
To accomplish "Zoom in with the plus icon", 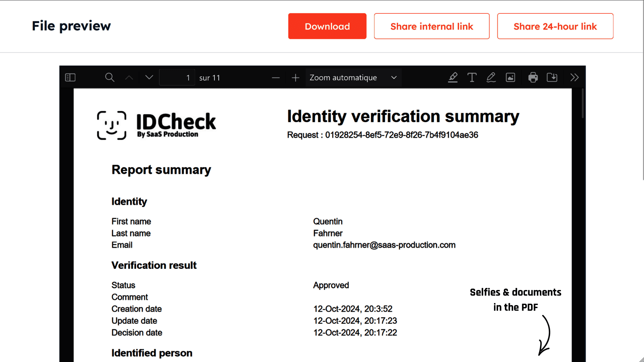I will (x=296, y=78).
